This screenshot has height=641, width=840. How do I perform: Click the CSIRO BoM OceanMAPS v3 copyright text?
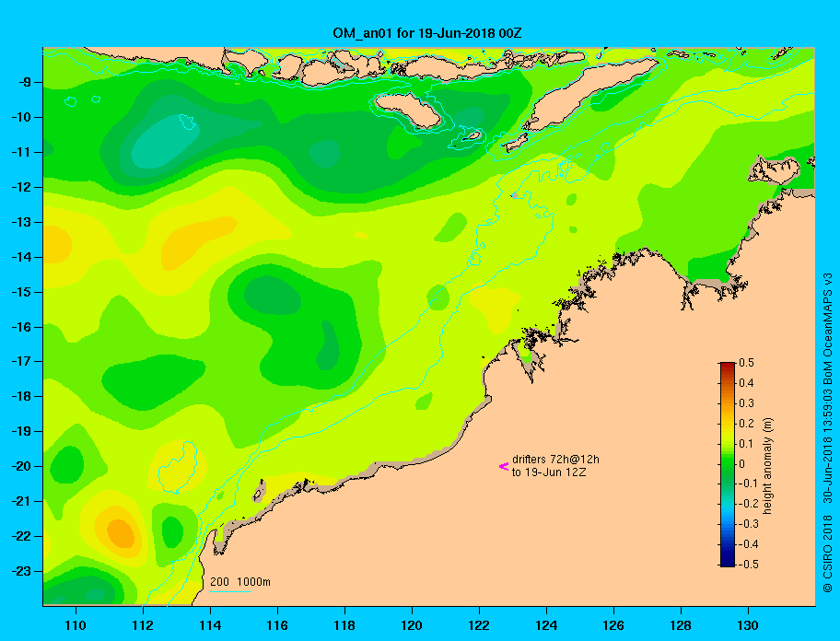[828, 433]
